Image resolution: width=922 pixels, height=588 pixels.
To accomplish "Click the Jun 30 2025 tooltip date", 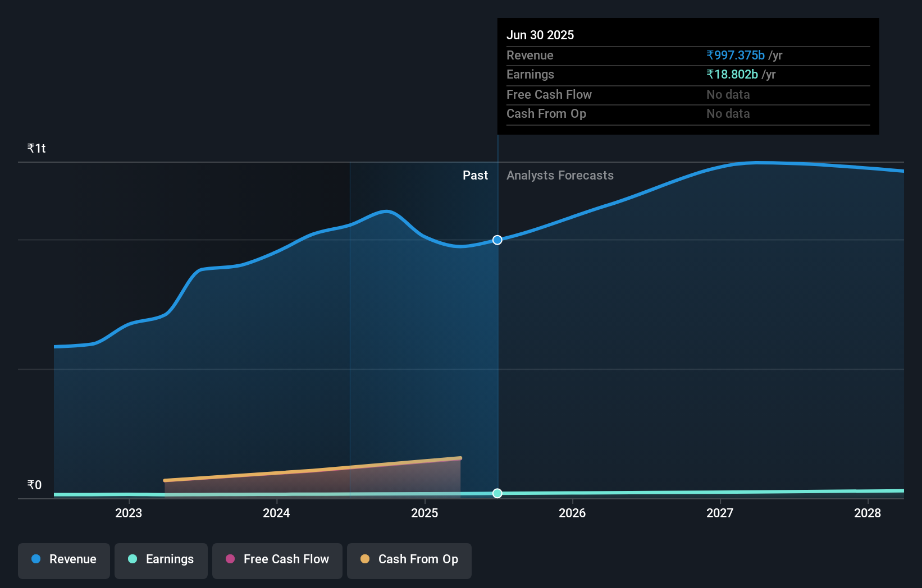I will click(x=540, y=35).
